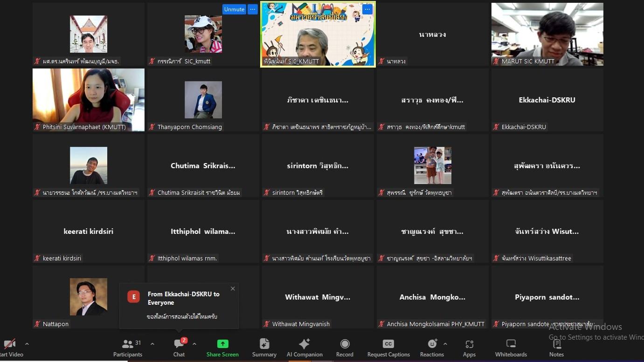Click the Anchisa Mongkolsamai PHY_KMUTT label

pos(436,324)
